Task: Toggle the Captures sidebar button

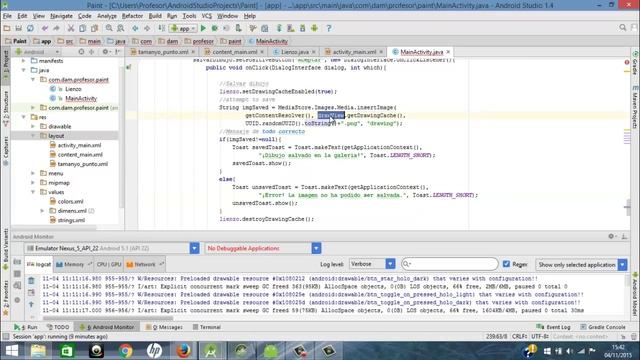Action: click(6, 151)
